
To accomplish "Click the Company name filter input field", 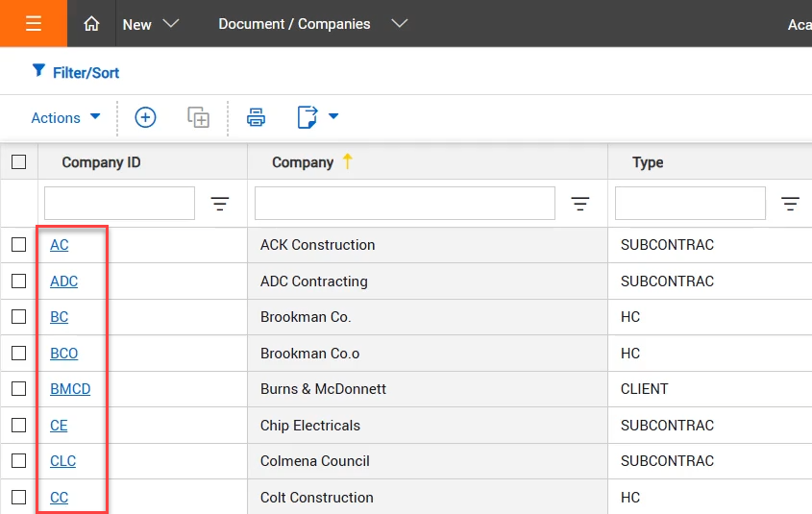I will [x=405, y=204].
